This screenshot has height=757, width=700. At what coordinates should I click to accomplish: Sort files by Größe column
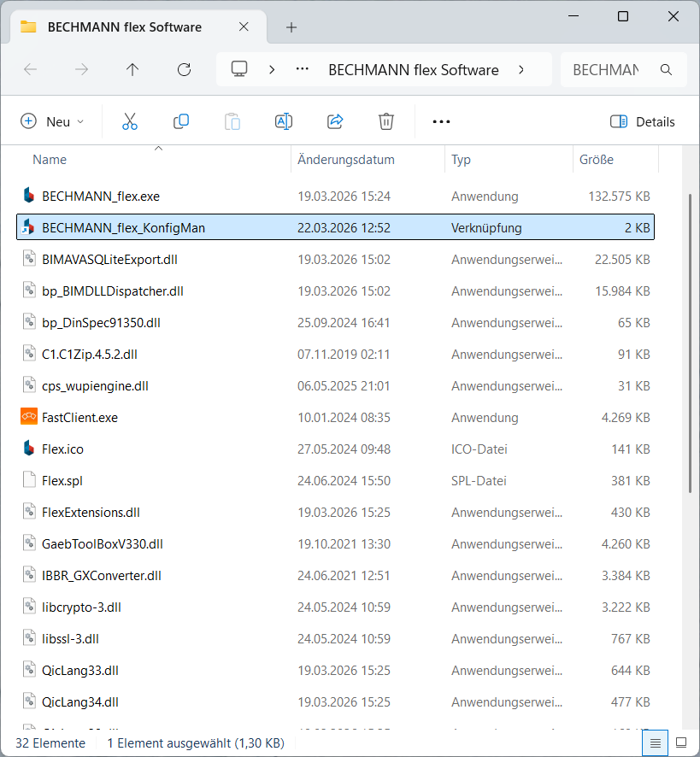click(x=597, y=160)
